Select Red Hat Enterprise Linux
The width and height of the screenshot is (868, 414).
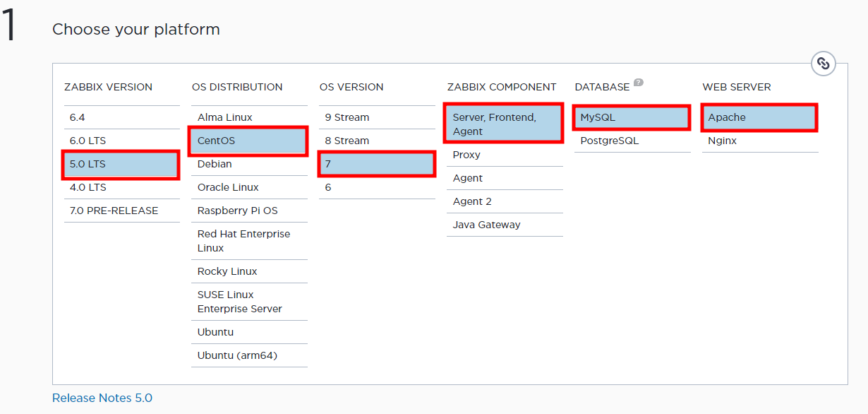click(x=249, y=241)
